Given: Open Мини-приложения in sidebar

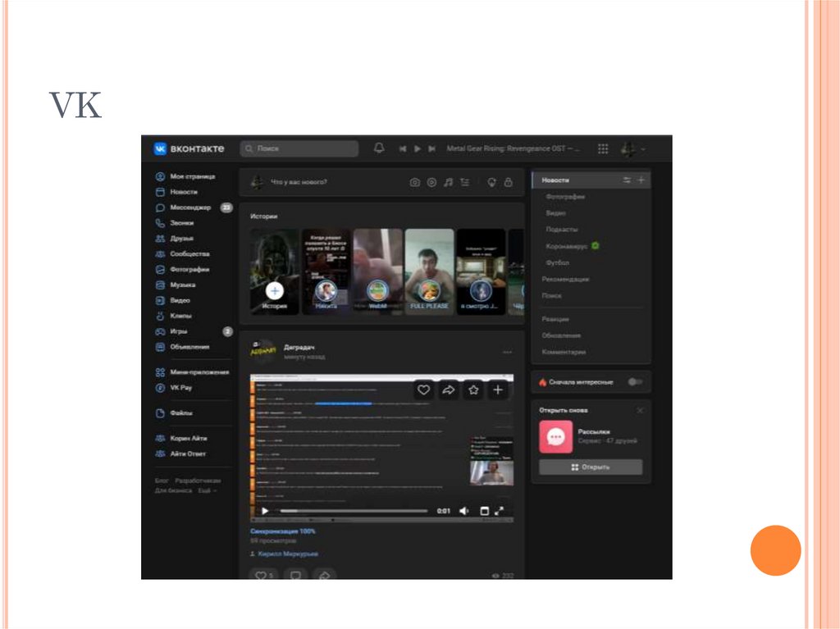Looking at the screenshot, I should [x=192, y=372].
